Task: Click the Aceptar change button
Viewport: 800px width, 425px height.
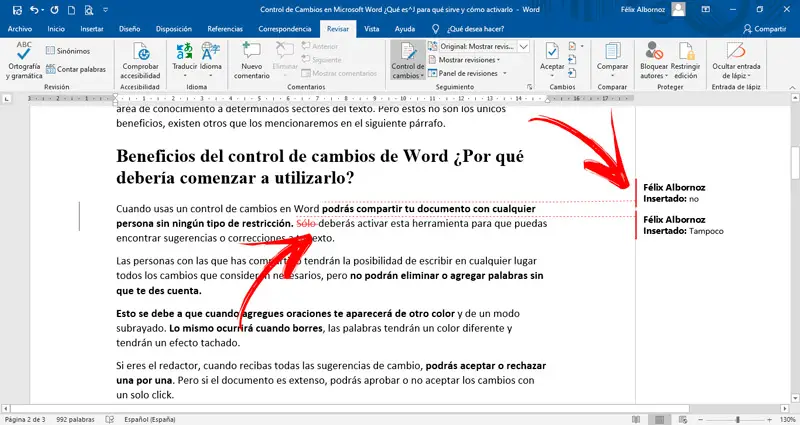Action: coord(552,60)
